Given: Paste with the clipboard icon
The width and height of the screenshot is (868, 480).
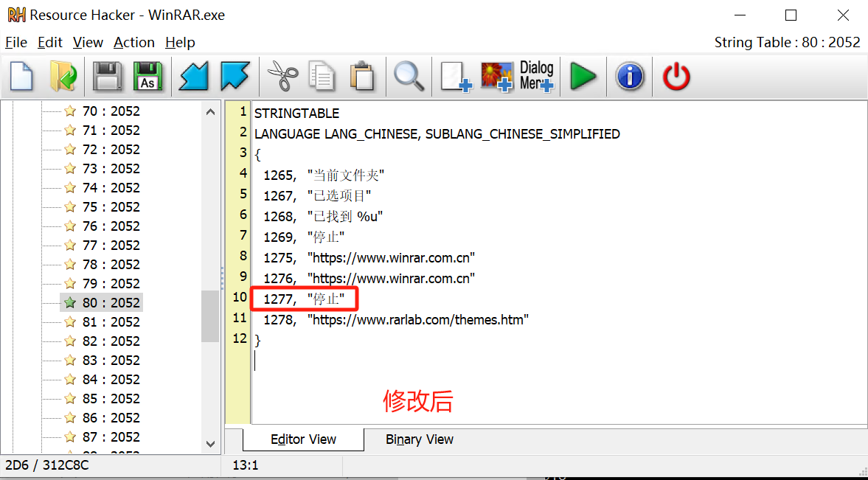Looking at the screenshot, I should (x=362, y=76).
